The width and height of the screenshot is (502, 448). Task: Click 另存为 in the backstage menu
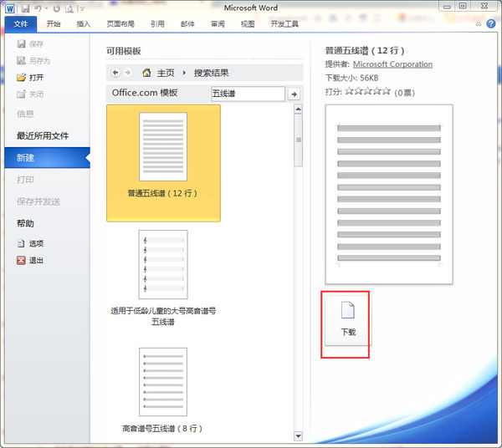pyautogui.click(x=33, y=60)
